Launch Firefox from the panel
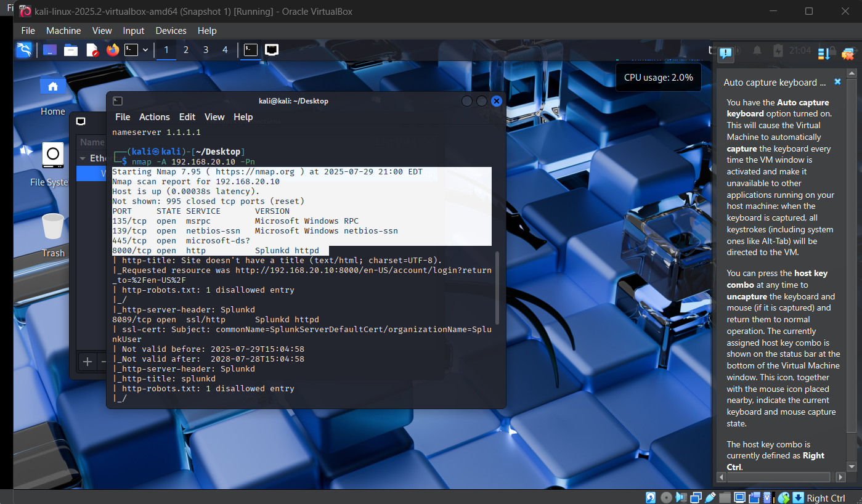The width and height of the screenshot is (862, 504). click(112, 50)
